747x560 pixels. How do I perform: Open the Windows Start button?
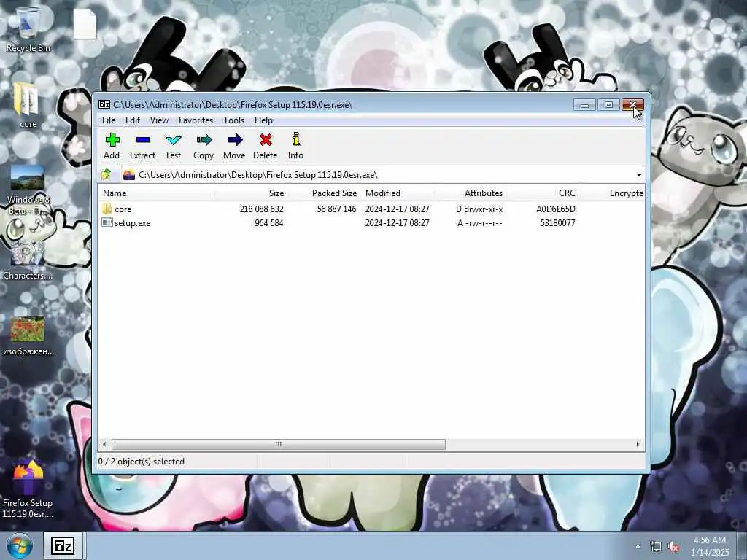(20, 546)
